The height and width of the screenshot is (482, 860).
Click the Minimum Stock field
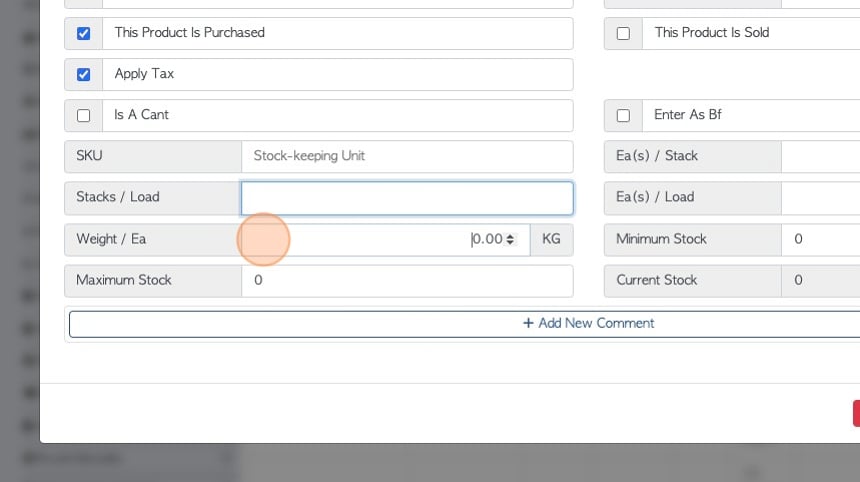[821, 240]
